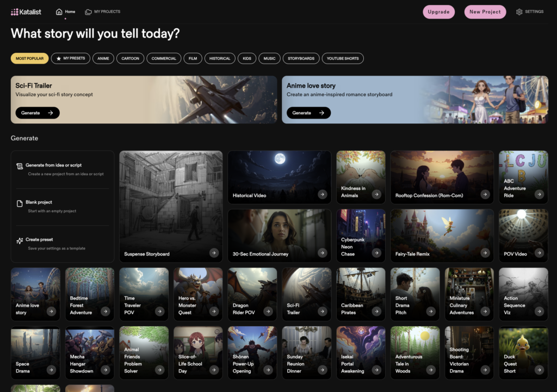The height and width of the screenshot is (392, 557).
Task: Enable the Most Popular filter chip
Action: coord(29,58)
